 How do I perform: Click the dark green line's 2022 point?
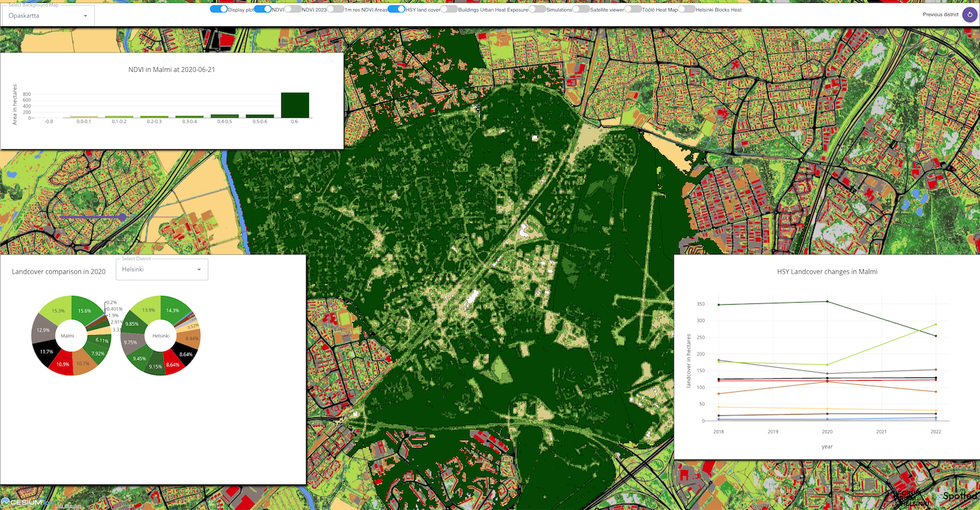tap(936, 336)
